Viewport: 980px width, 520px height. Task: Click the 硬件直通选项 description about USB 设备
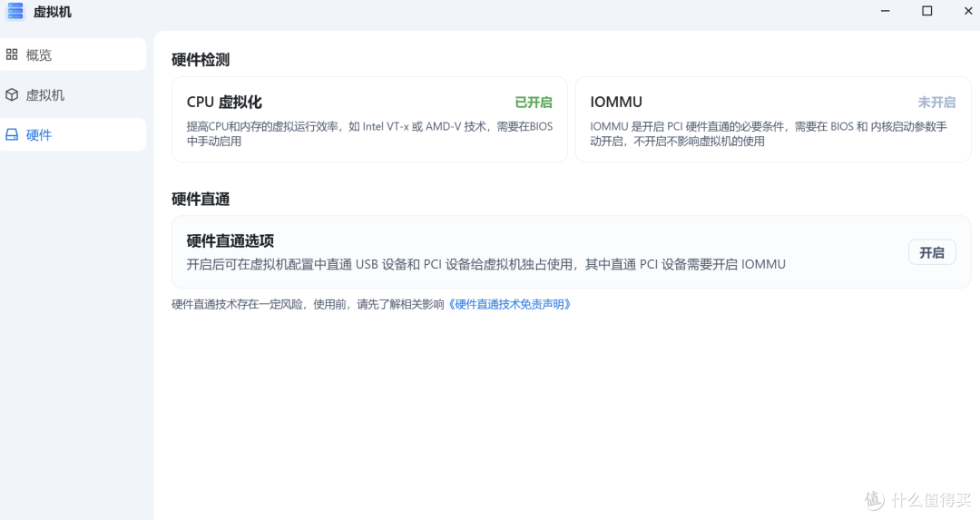point(485,264)
